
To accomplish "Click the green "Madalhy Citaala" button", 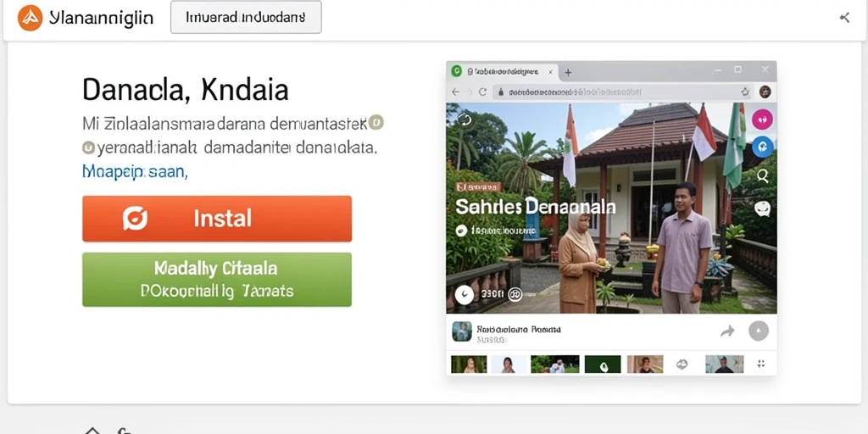I will (217, 280).
